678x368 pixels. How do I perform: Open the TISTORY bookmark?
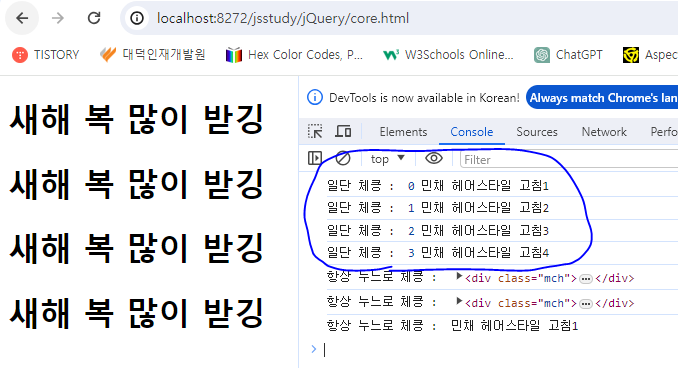(x=46, y=55)
